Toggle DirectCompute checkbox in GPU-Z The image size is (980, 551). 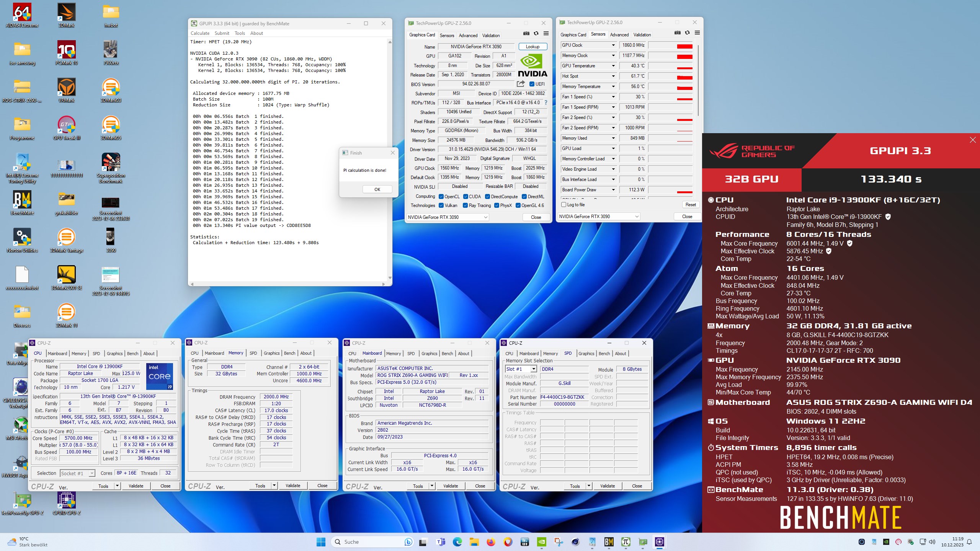pyautogui.click(x=487, y=197)
